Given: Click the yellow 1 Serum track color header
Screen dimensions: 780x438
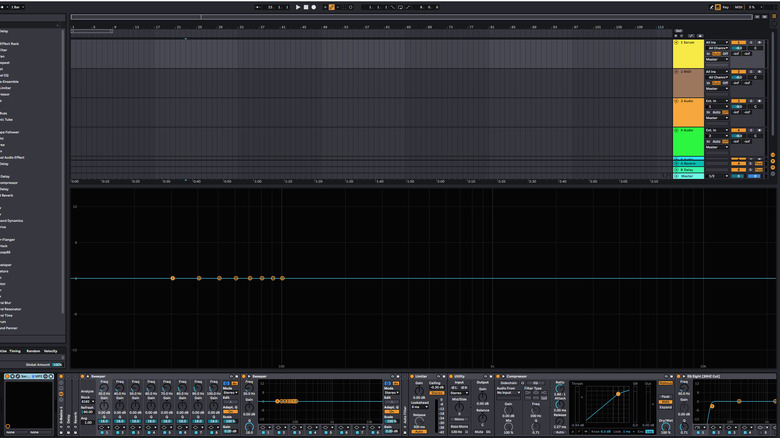Looking at the screenshot, I should coord(689,54).
